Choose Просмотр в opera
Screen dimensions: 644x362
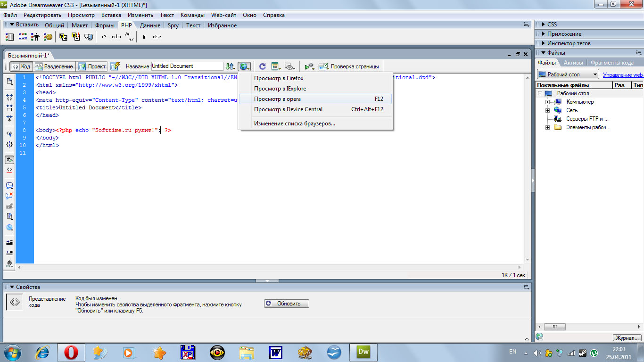click(315, 99)
